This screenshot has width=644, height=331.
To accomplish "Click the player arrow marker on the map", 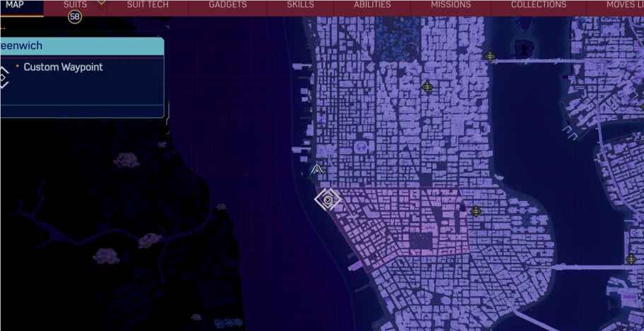I will coord(316,170).
